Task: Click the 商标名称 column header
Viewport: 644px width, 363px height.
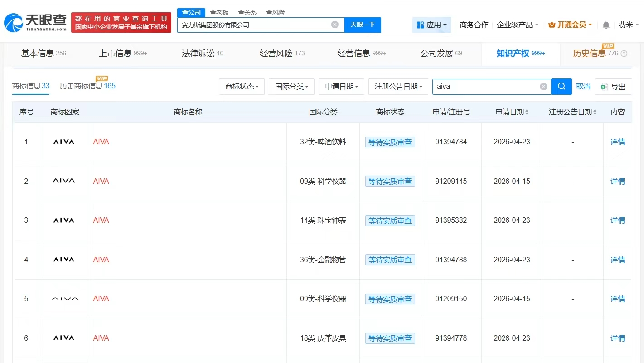Action: [x=188, y=112]
